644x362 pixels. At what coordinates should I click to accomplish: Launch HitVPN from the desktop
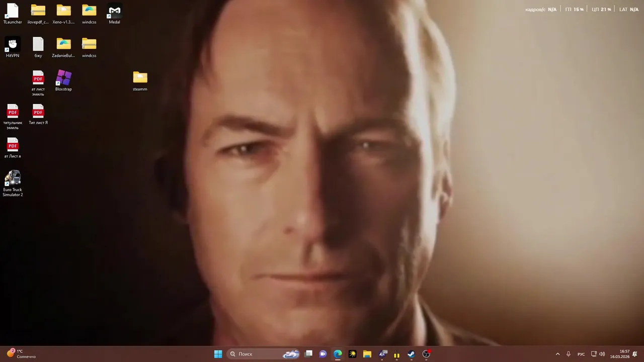(13, 48)
